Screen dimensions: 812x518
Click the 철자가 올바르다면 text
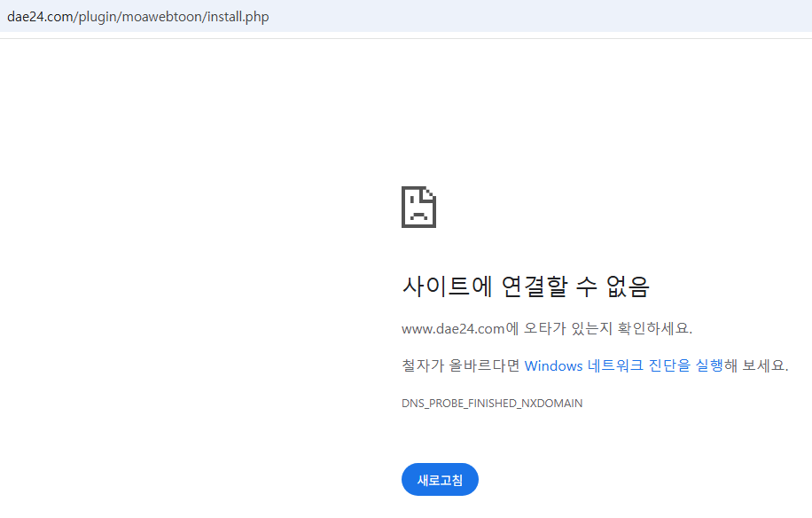(461, 365)
